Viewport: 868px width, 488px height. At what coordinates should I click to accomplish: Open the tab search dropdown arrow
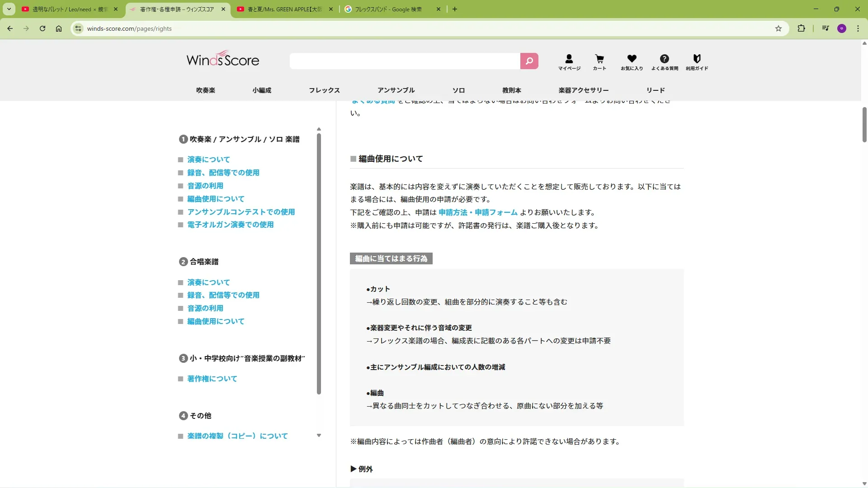coord(9,9)
